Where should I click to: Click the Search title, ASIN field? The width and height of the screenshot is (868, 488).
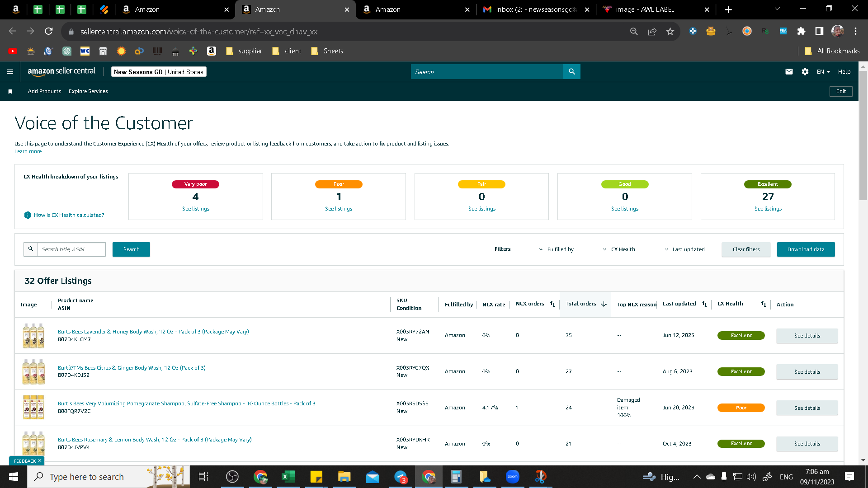(x=71, y=249)
